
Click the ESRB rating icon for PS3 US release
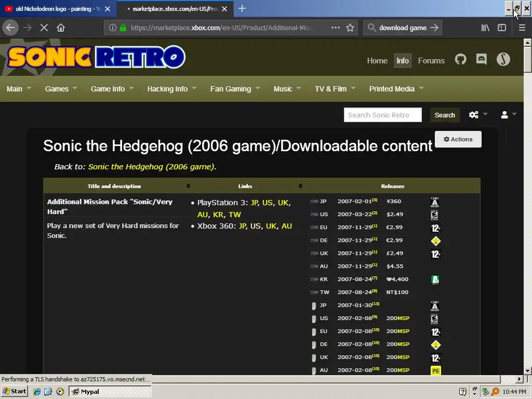434,215
